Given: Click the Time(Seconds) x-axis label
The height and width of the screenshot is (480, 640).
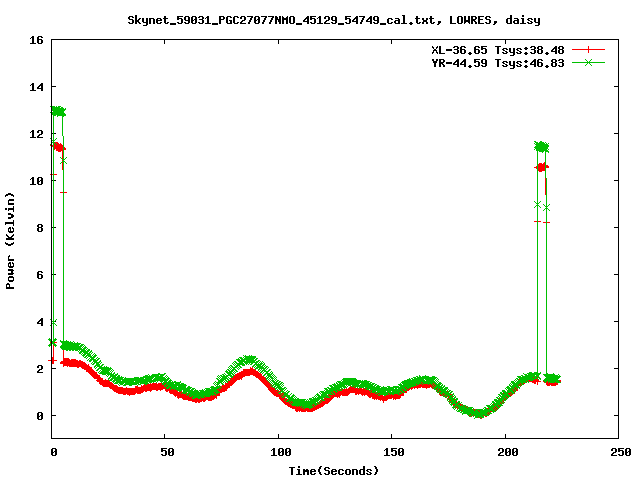Looking at the screenshot, I should tap(333, 471).
